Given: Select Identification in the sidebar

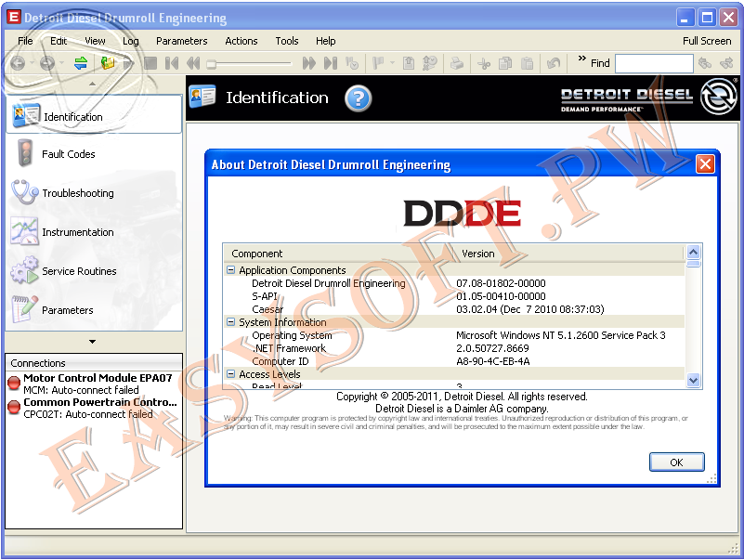Looking at the screenshot, I should (94, 115).
